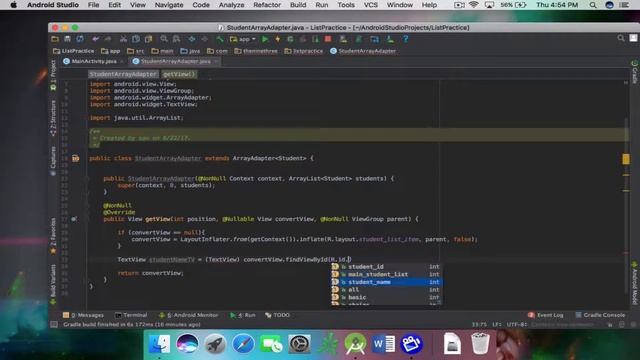The height and width of the screenshot is (360, 640).
Task: Click the Apply Changes lightning icon
Action: [x=278, y=39]
